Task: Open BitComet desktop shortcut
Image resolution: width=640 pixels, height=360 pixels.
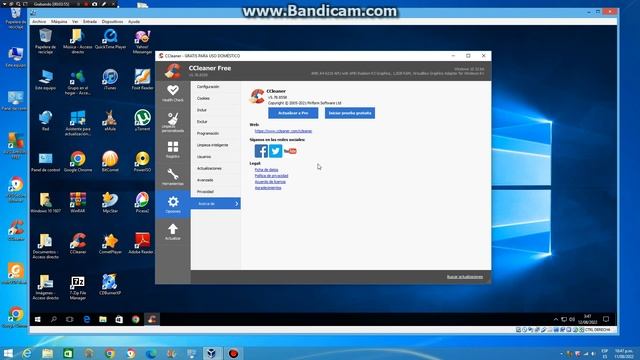Action: point(110,161)
